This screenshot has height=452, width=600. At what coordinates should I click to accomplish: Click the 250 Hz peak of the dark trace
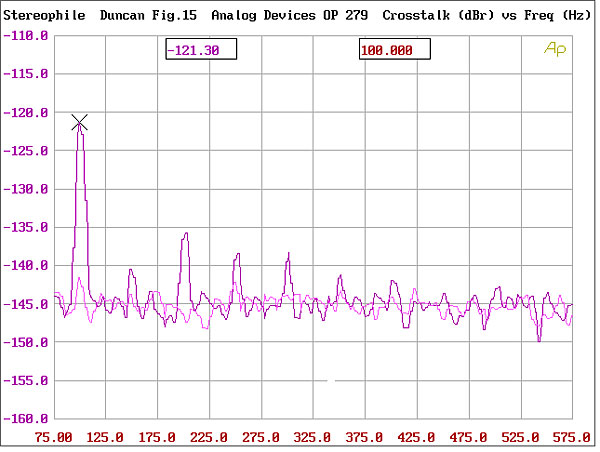pyautogui.click(x=238, y=254)
